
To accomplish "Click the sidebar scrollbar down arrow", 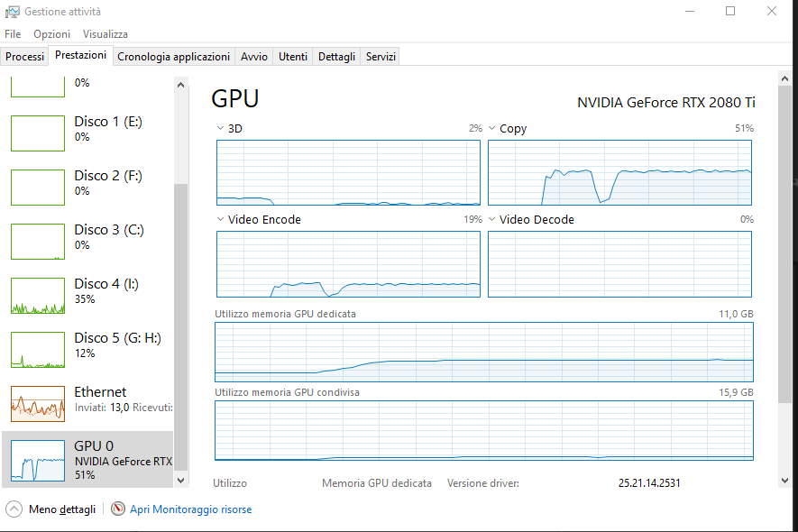I will pyautogui.click(x=180, y=481).
